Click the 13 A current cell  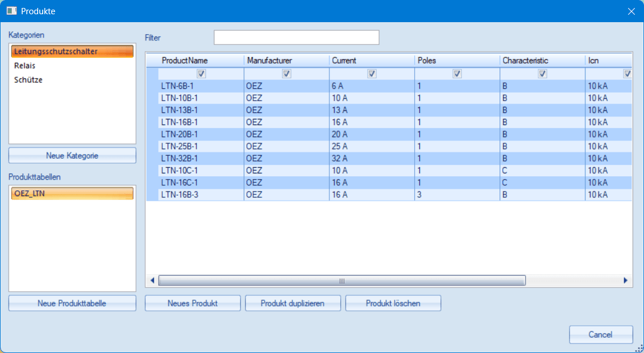pos(371,110)
